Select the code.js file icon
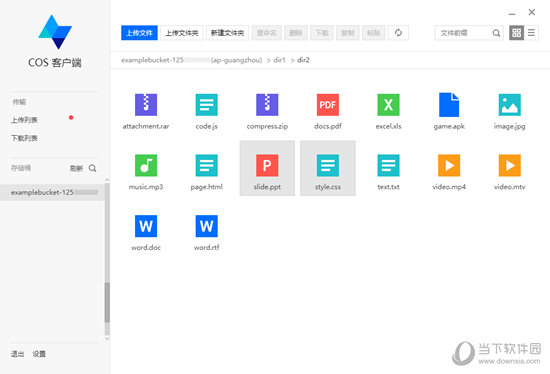550x374 pixels. point(207,105)
